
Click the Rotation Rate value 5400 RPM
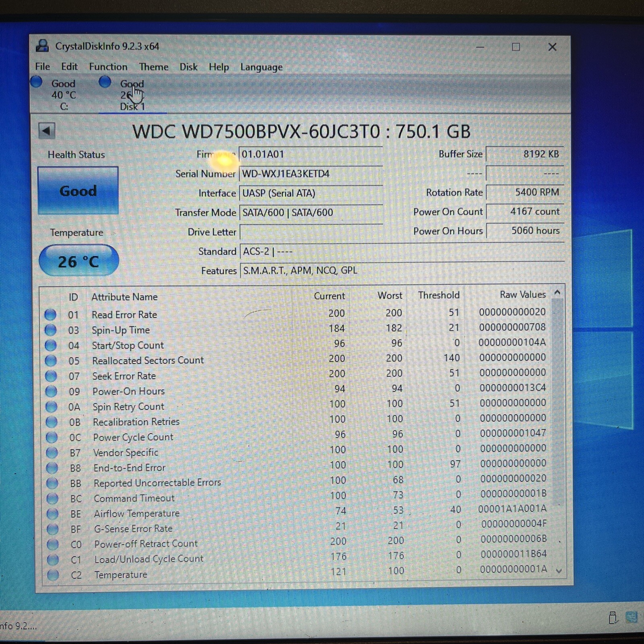[524, 192]
